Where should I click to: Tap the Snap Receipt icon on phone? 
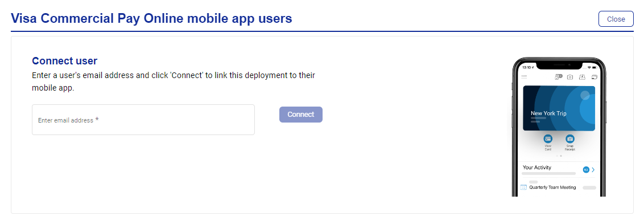[569, 139]
